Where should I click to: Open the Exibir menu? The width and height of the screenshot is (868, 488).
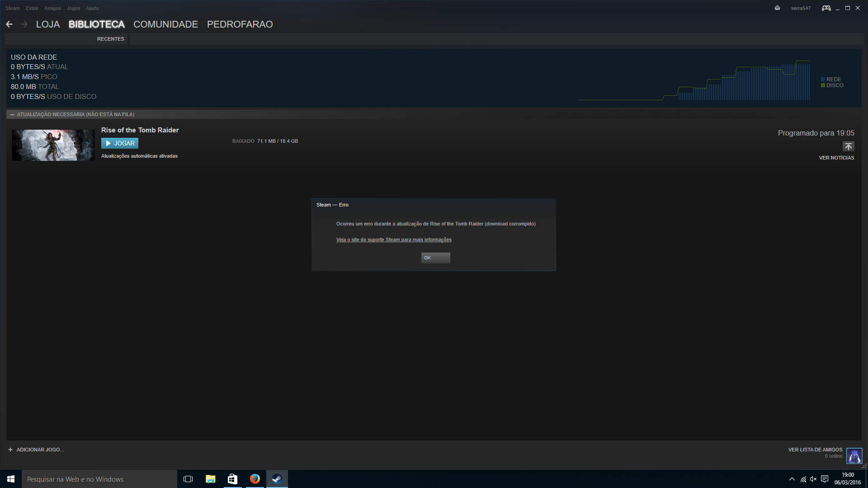32,8
